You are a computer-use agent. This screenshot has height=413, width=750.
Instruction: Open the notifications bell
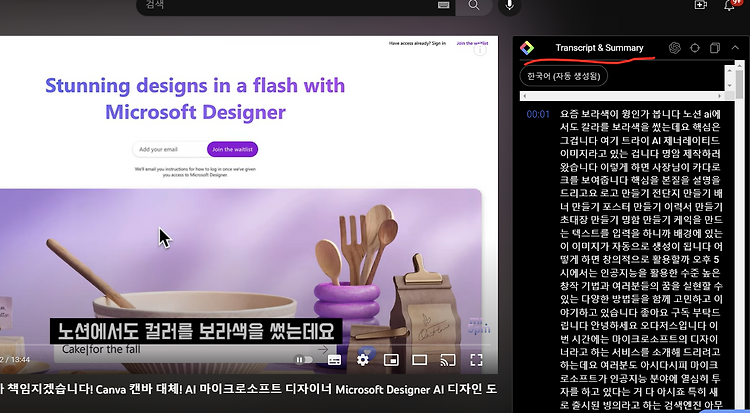(729, 5)
